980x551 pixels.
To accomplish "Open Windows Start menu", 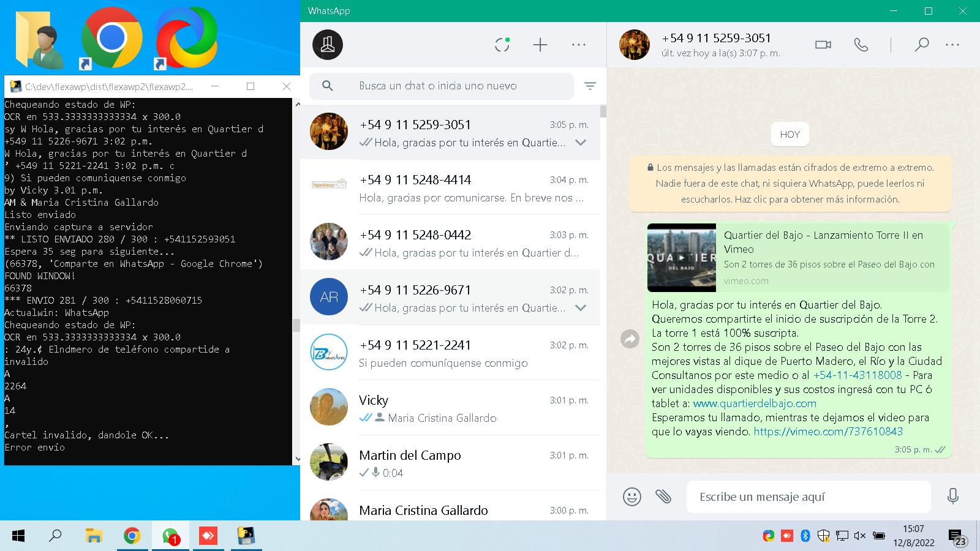I will [18, 536].
